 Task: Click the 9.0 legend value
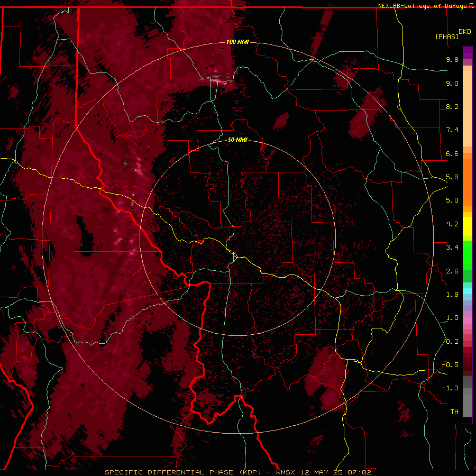452,83
